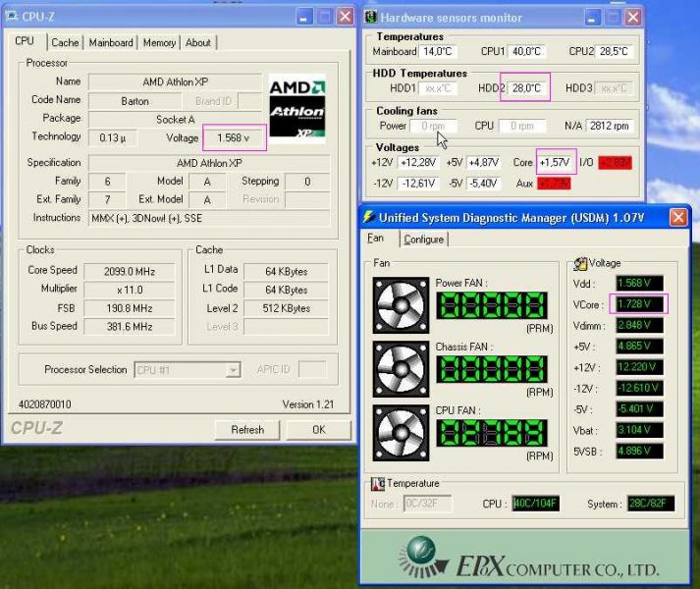Click the USDM lightning title bar icon
The width and height of the screenshot is (700, 589).
coord(369,218)
